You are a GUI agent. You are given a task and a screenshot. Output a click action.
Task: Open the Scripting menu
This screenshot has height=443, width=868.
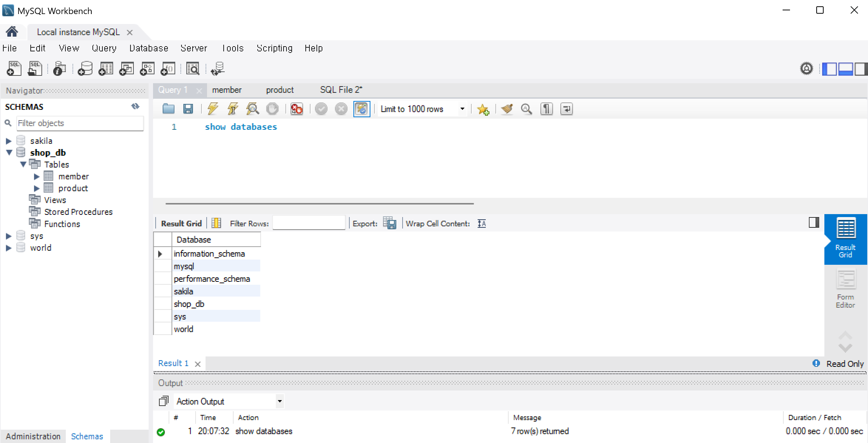[275, 48]
